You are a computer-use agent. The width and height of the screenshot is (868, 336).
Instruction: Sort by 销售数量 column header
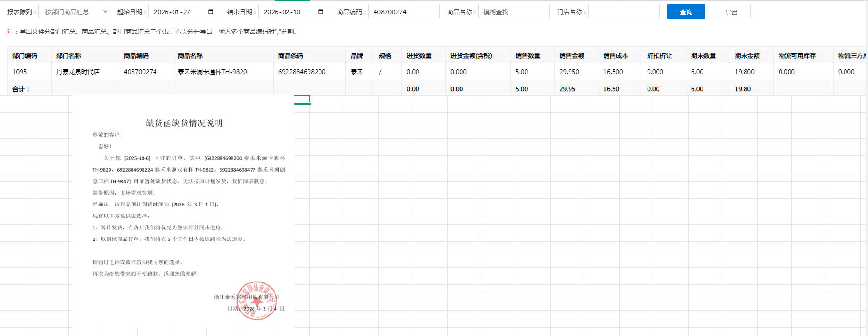528,56
